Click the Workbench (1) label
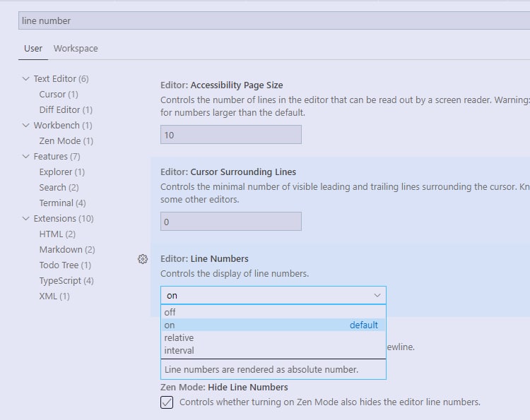The width and height of the screenshot is (530, 420). coord(63,125)
